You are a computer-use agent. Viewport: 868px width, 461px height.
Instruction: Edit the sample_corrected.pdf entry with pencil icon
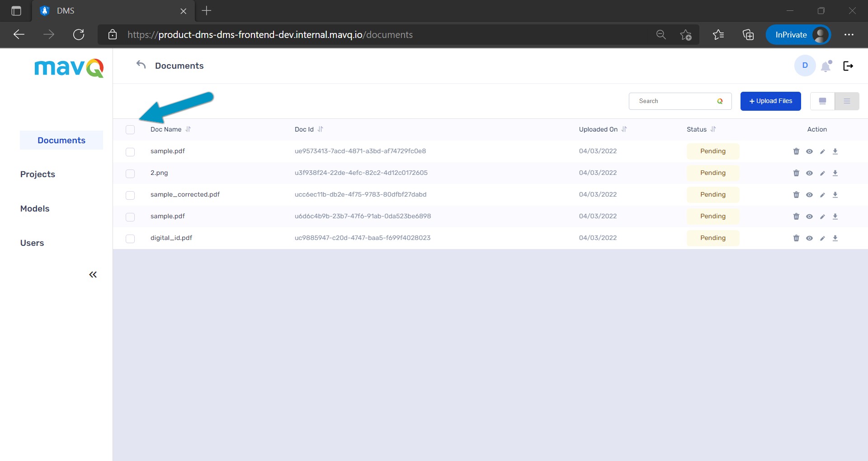pyautogui.click(x=822, y=195)
